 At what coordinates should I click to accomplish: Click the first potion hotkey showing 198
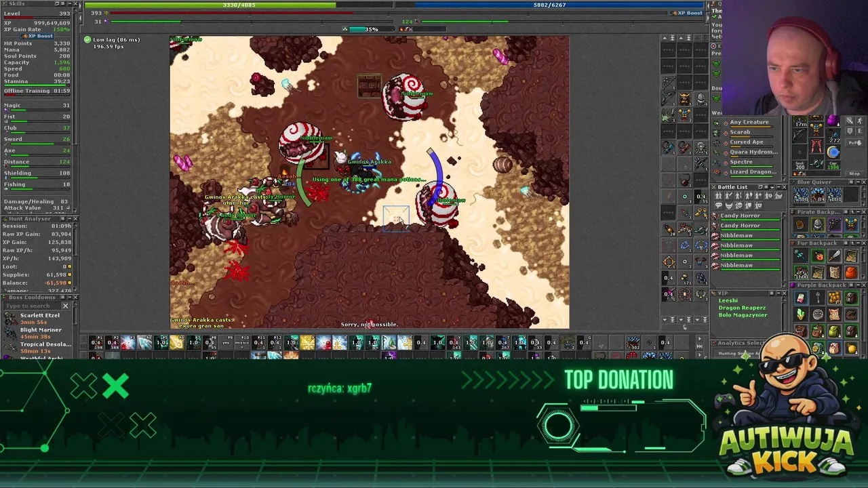(x=96, y=342)
